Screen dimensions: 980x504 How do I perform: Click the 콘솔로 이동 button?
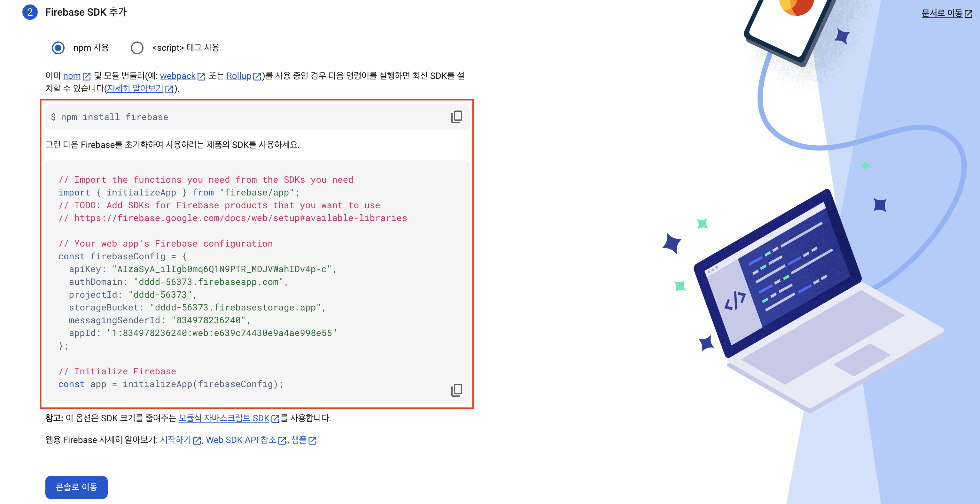coord(76,487)
